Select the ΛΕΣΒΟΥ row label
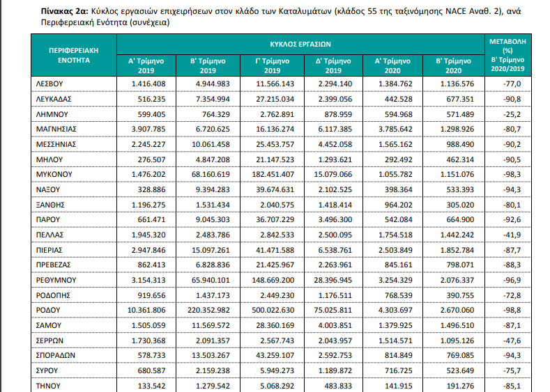 (49, 84)
